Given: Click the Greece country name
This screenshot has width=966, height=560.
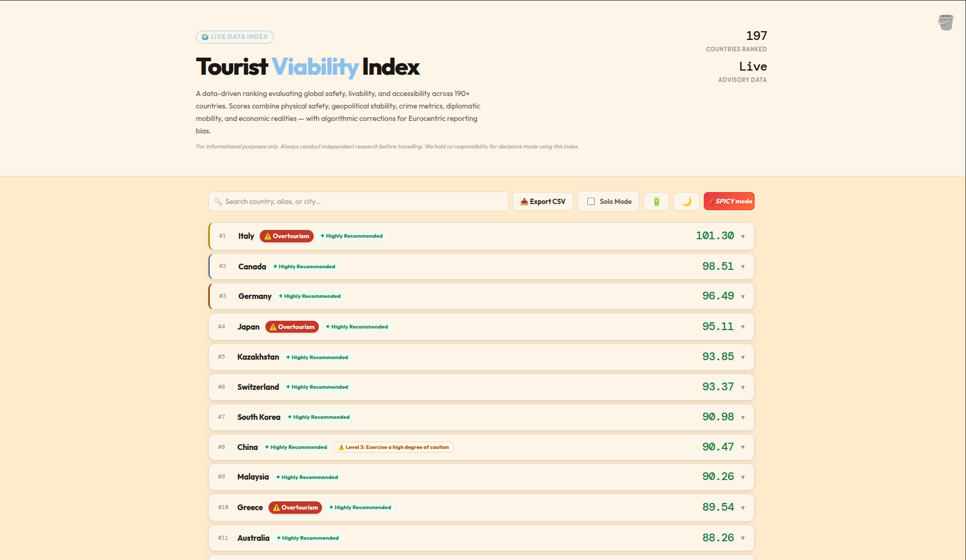Looking at the screenshot, I should (x=250, y=508).
